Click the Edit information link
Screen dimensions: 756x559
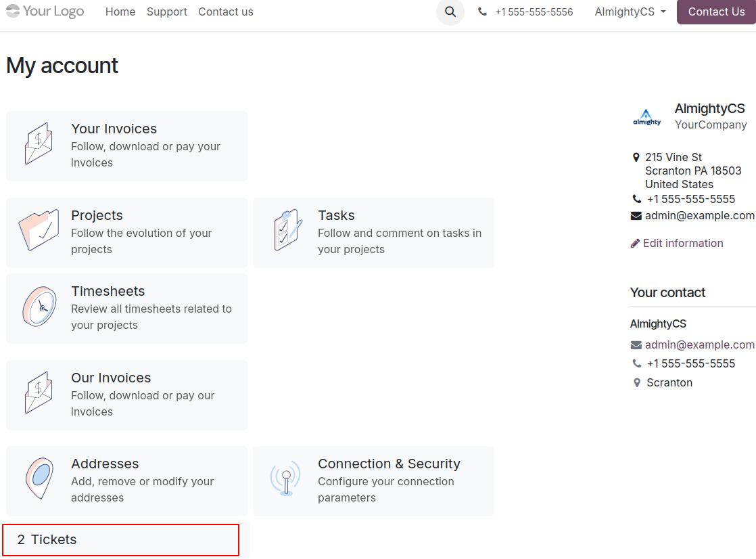click(682, 244)
